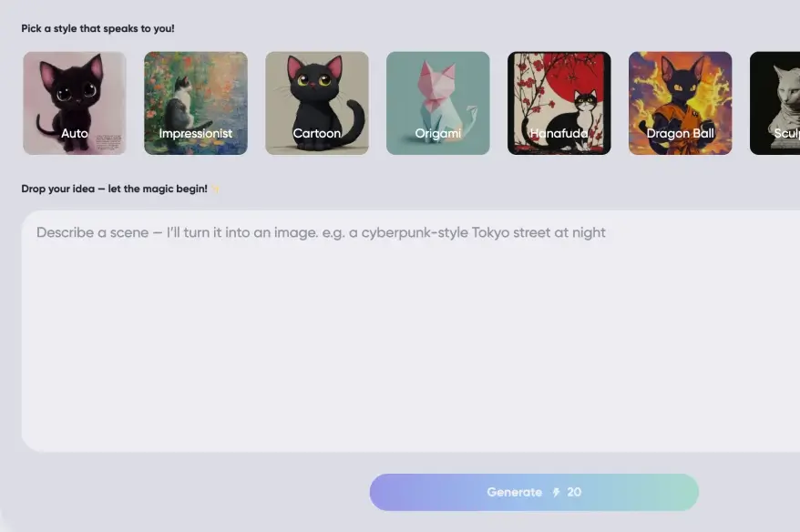Screen dimensions: 800x532
Task: Click the 20 credits cost number
Action: click(x=574, y=492)
